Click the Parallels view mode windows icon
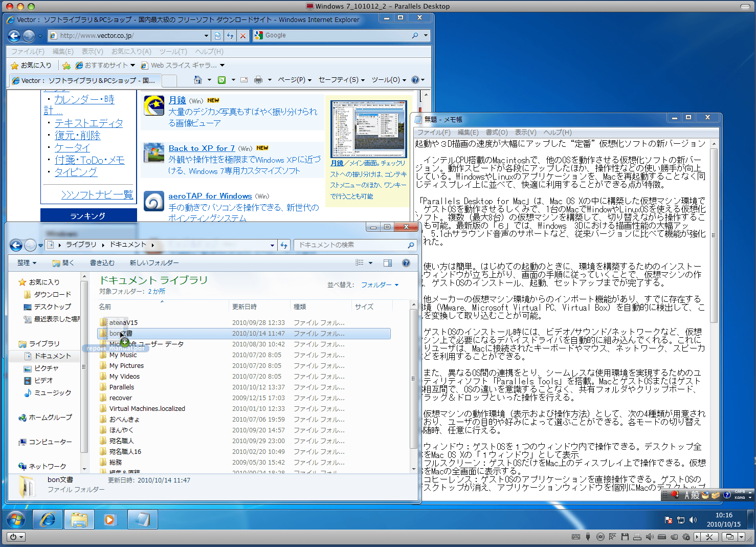 (730, 537)
